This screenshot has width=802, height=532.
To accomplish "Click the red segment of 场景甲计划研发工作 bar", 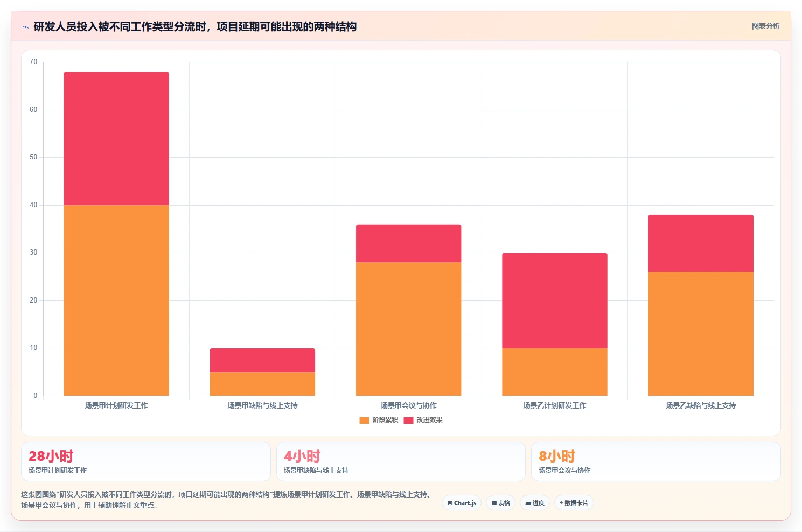I will 116,138.
